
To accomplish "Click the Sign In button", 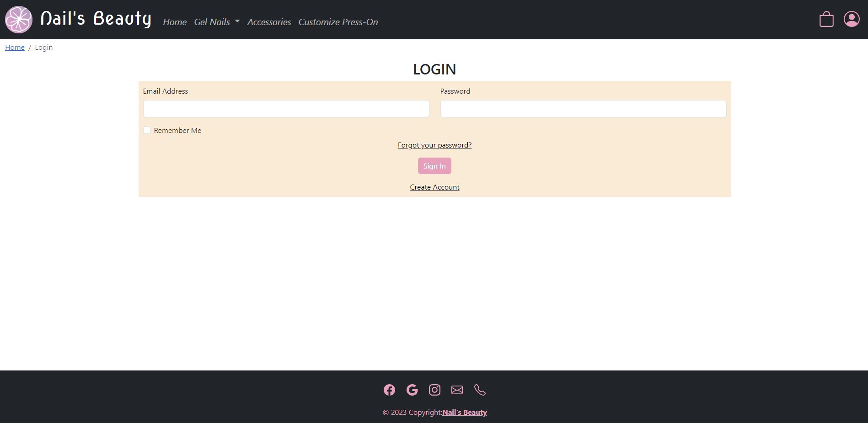I will tap(434, 166).
